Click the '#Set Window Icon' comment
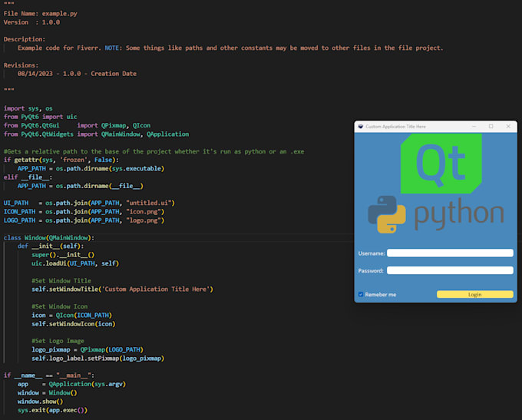 [x=60, y=306]
